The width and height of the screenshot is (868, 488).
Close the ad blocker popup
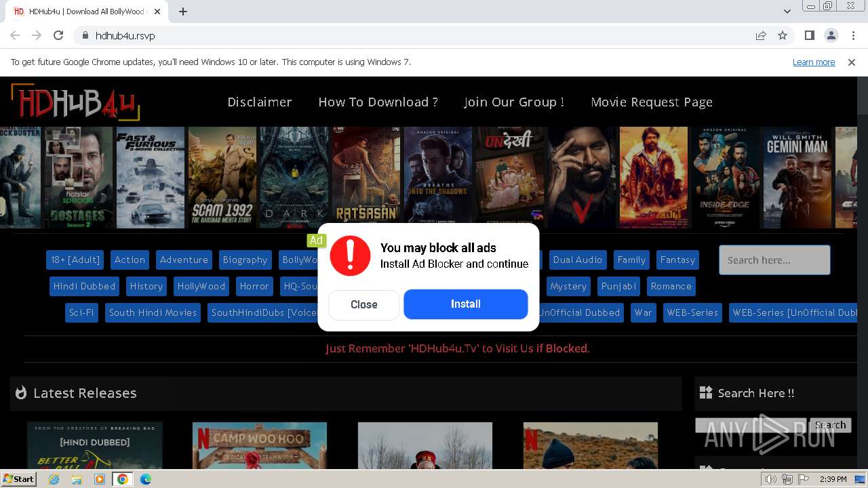pyautogui.click(x=364, y=304)
